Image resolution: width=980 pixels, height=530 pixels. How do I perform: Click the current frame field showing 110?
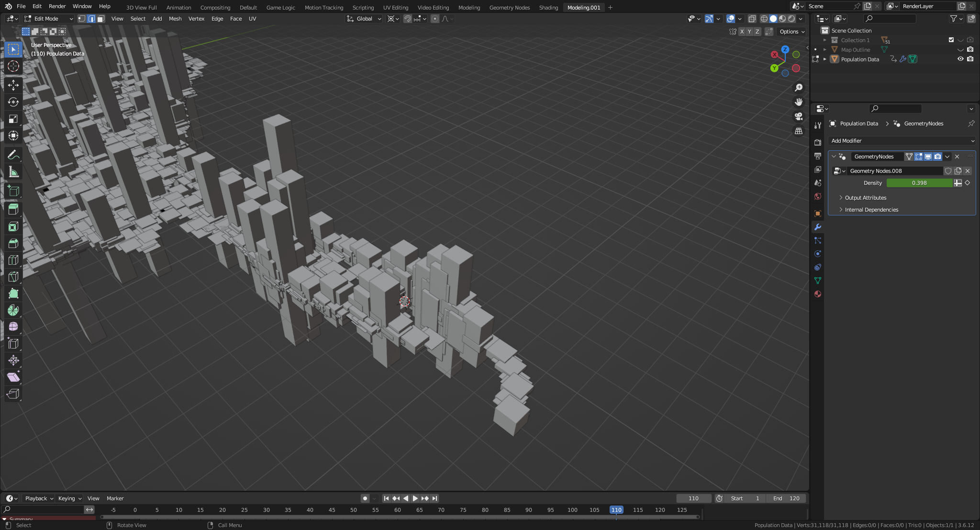click(693, 498)
